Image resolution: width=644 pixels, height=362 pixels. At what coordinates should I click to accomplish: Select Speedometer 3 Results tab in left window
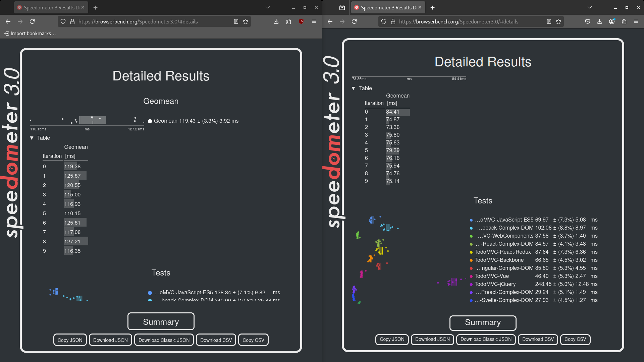click(51, 7)
